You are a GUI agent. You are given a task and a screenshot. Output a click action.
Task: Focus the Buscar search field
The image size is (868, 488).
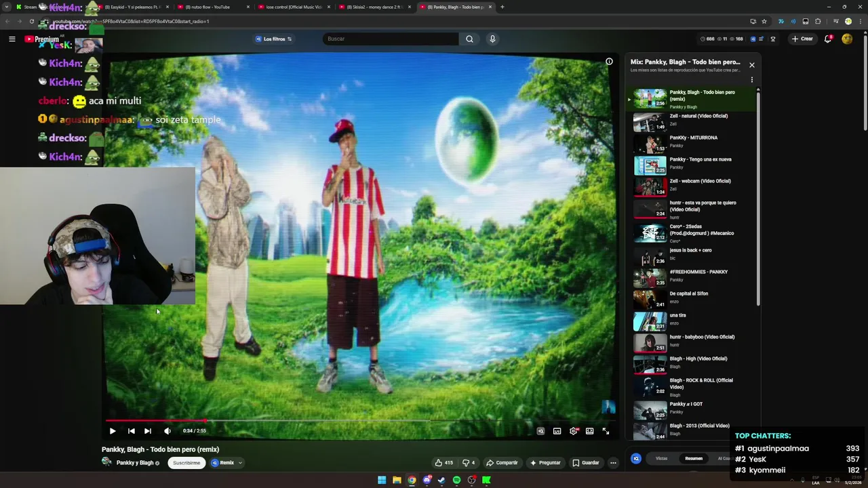pos(390,39)
